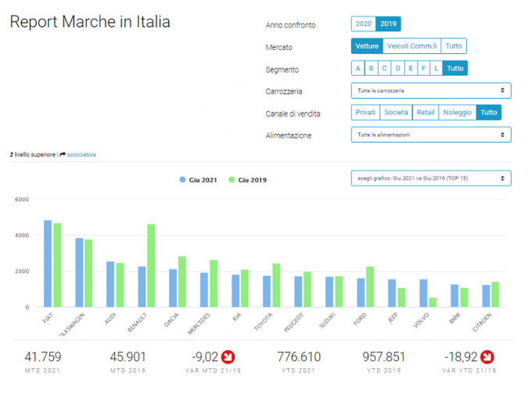This screenshot has width=532, height=401.
Task: Click VOLVO blue Giu 2021 bar
Action: tap(423, 293)
